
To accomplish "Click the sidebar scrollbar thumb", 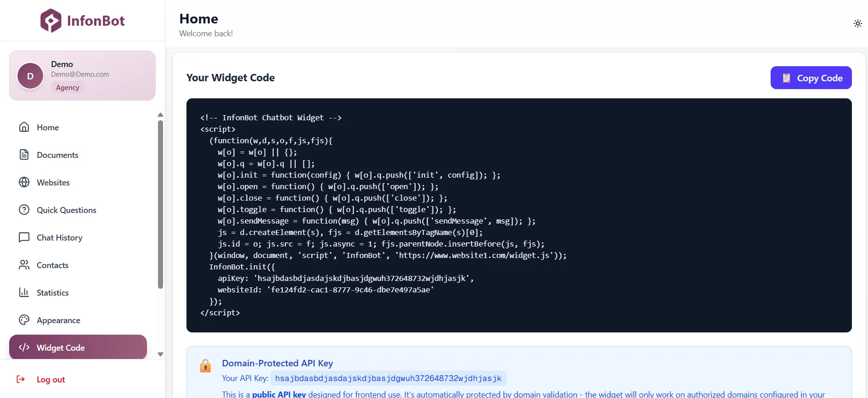I will (x=160, y=204).
